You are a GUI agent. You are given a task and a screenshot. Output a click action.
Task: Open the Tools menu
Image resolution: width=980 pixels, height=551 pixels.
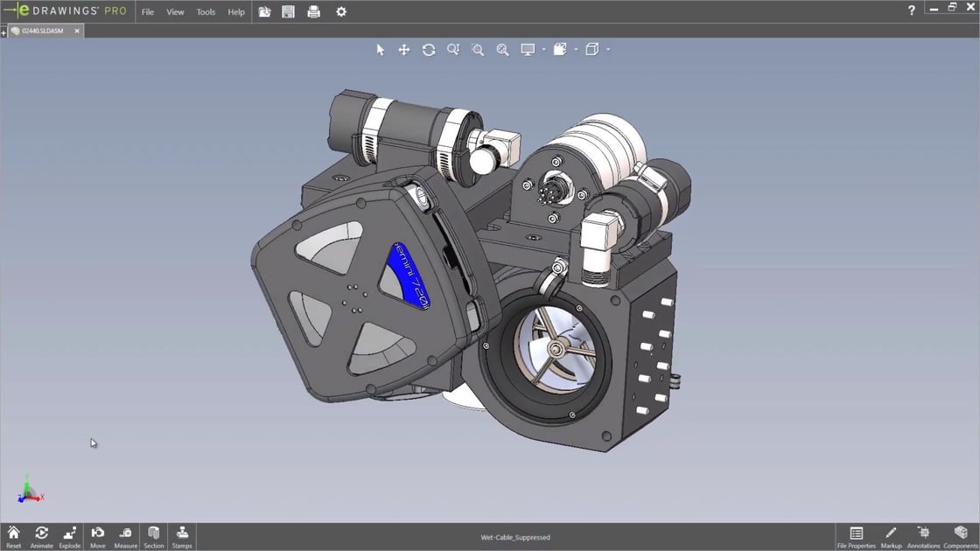point(206,11)
